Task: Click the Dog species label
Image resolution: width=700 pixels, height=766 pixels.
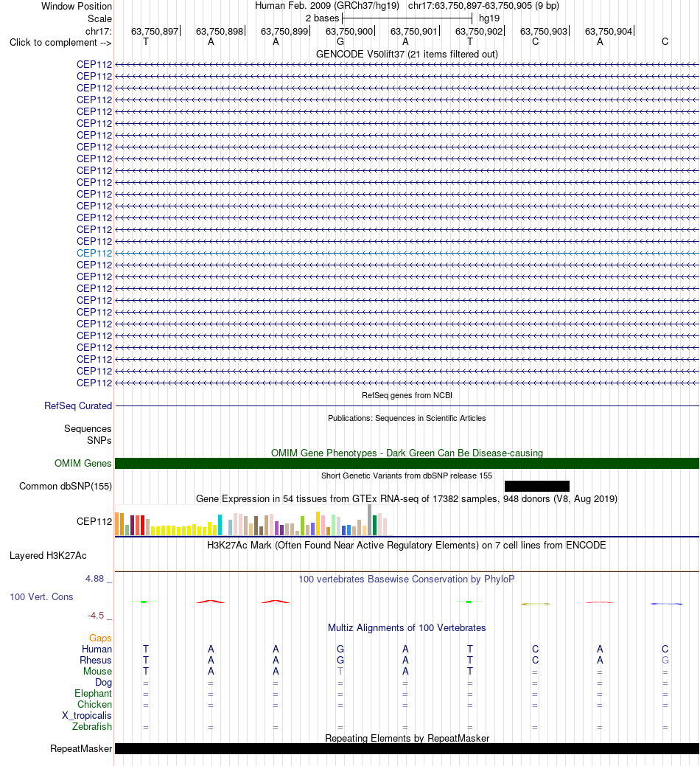Action: 103,683
